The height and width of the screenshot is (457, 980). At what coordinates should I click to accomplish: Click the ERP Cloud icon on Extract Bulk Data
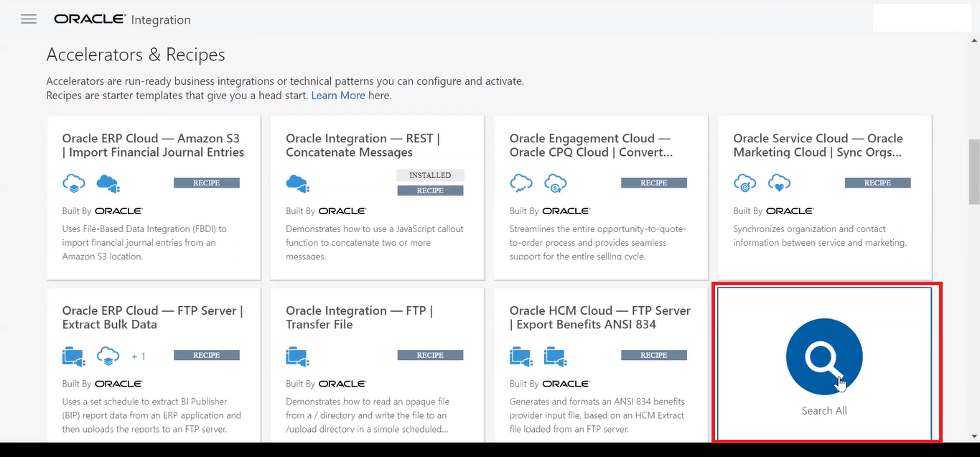(x=108, y=356)
